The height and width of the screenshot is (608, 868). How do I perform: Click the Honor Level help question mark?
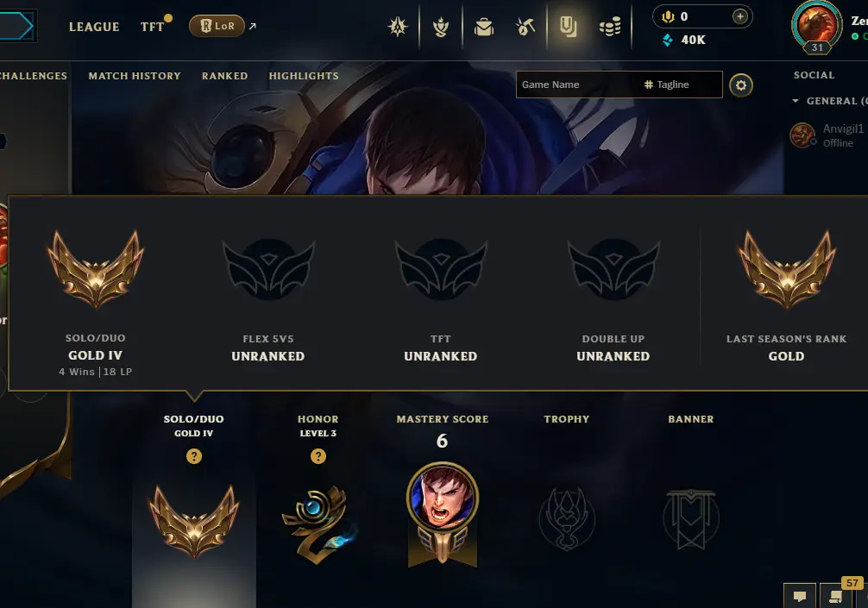click(x=318, y=456)
